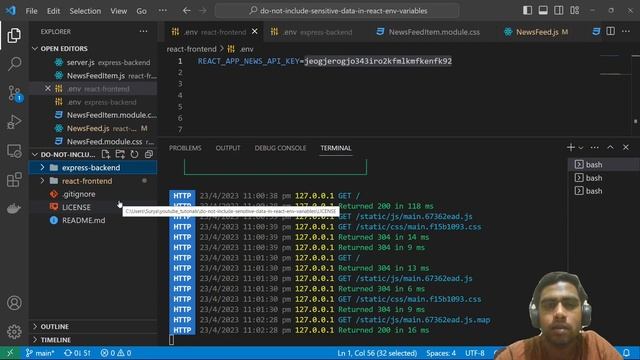
Task: Go forward in navigation history
Action: (203, 11)
